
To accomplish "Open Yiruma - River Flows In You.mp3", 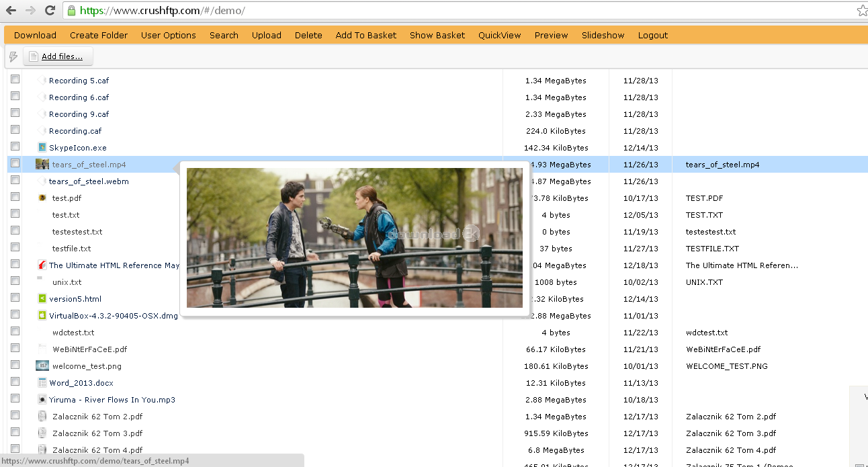I will tap(112, 400).
